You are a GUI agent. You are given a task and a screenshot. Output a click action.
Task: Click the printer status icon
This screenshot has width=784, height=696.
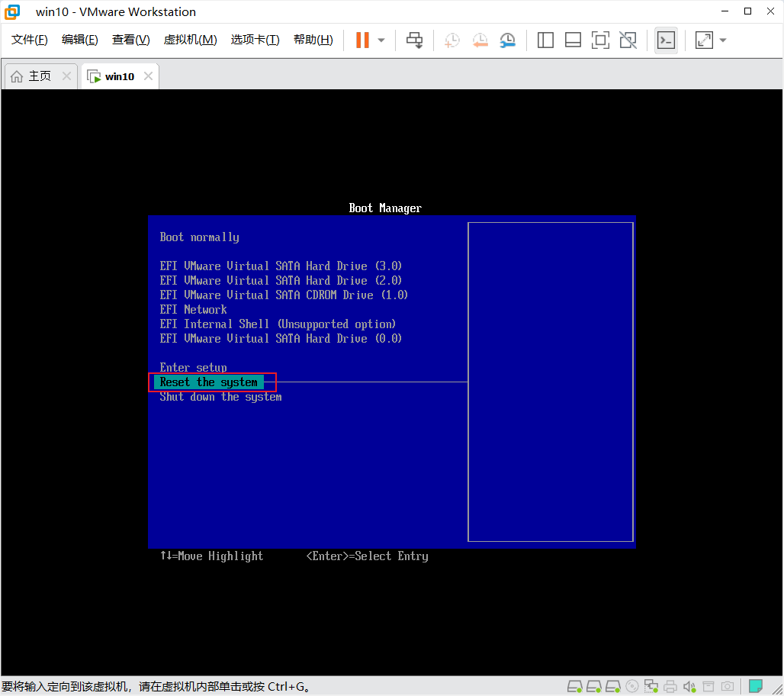(x=670, y=686)
